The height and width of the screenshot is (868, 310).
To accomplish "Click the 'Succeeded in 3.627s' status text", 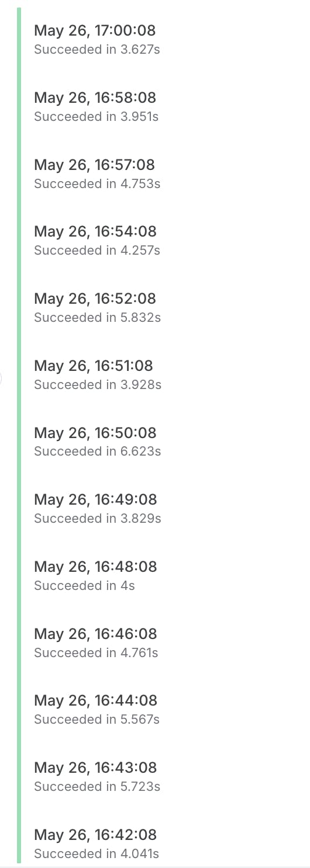I will (97, 50).
